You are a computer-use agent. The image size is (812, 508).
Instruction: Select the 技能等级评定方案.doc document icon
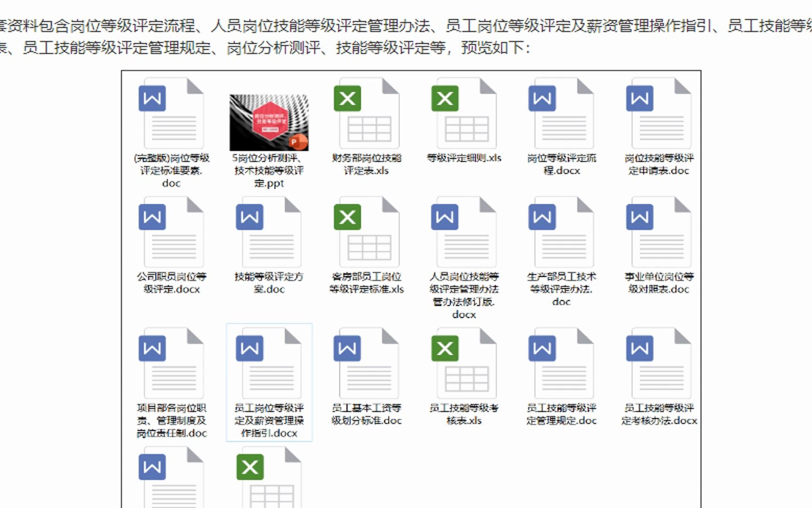(269, 232)
